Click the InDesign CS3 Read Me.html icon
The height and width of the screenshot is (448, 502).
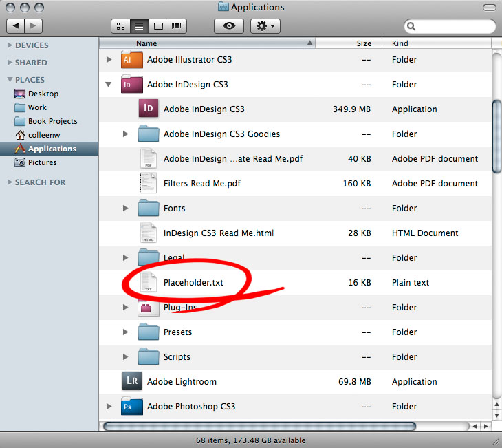click(149, 233)
